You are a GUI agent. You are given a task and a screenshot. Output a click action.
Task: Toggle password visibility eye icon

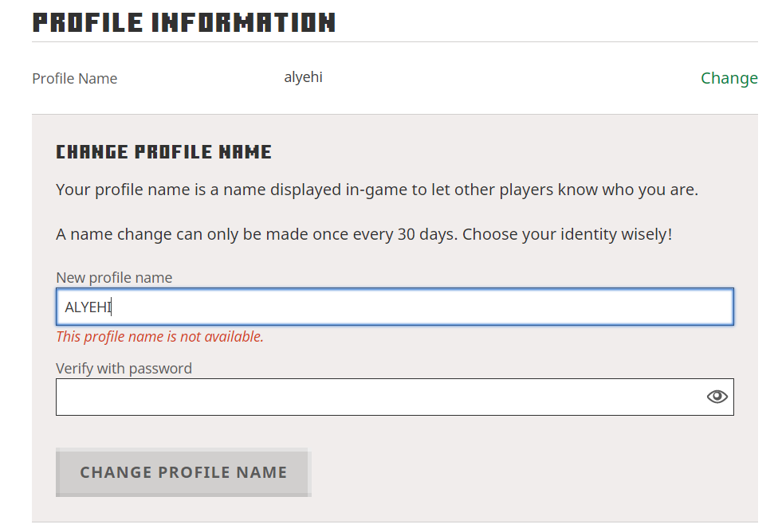(717, 397)
